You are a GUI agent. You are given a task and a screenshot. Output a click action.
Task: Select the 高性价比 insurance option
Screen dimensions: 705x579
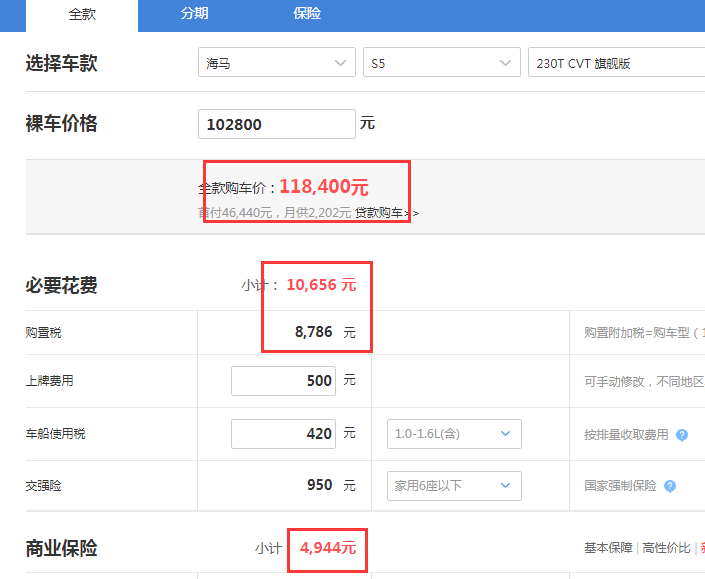point(666,548)
